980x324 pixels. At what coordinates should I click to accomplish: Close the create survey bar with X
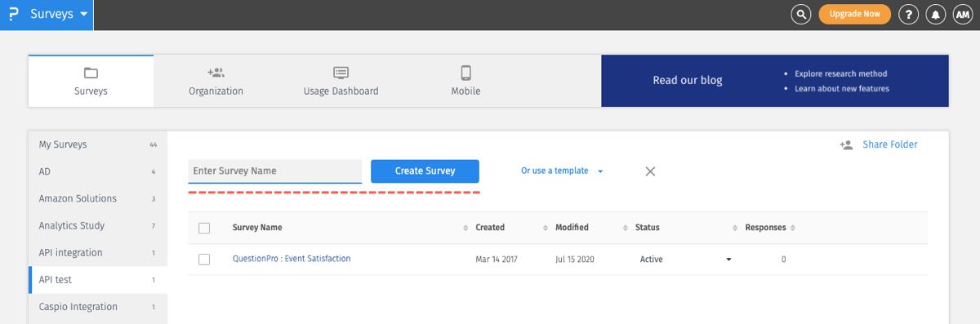[650, 171]
